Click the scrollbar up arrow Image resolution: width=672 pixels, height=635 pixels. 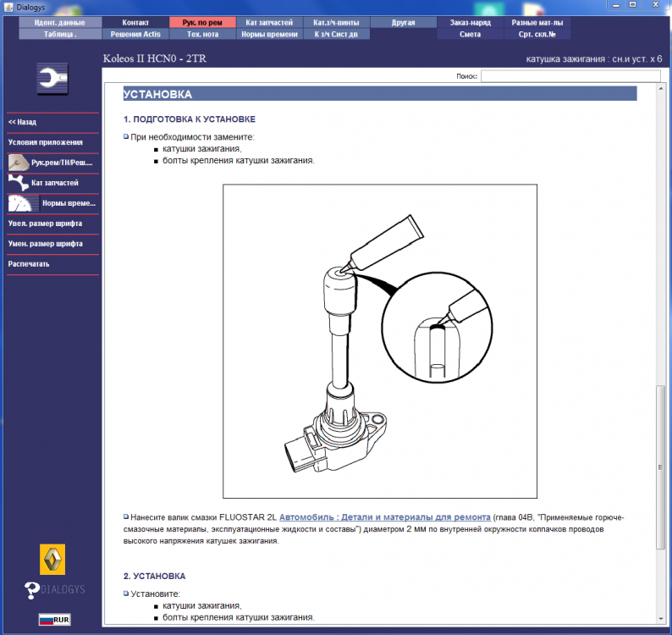(x=660, y=88)
